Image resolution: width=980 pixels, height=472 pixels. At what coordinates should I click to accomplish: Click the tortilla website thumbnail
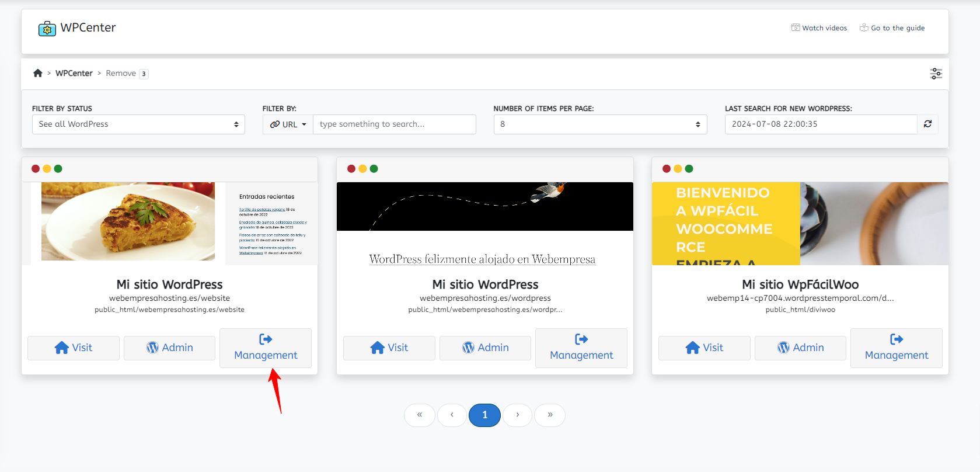(x=170, y=224)
